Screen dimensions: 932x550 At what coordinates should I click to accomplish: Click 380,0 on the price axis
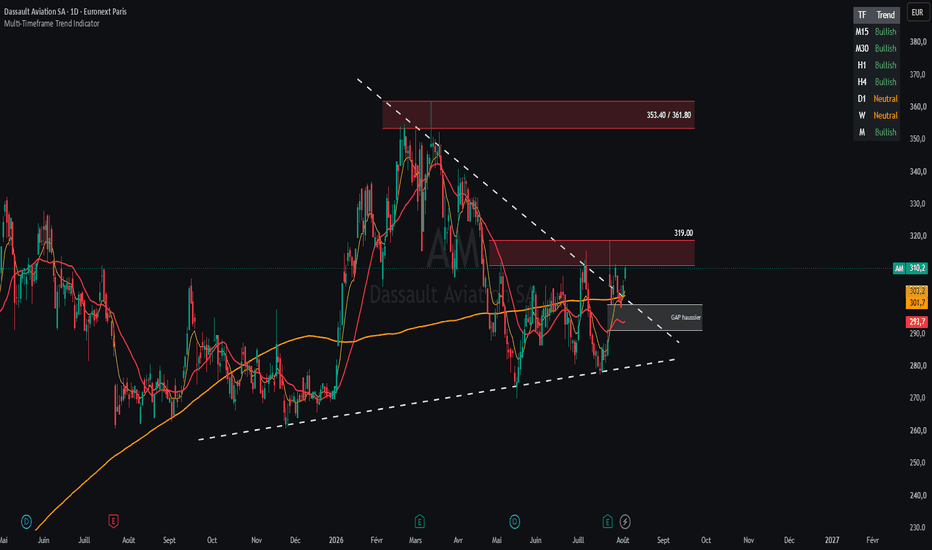[x=918, y=42]
